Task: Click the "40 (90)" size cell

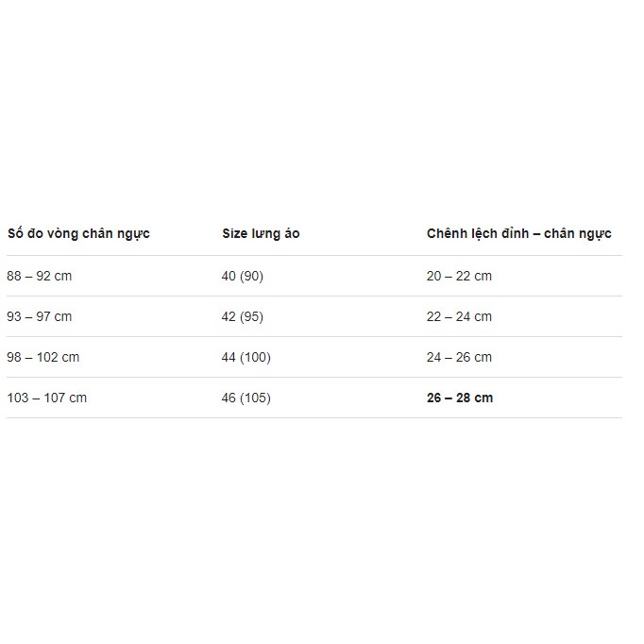Action: (243, 276)
